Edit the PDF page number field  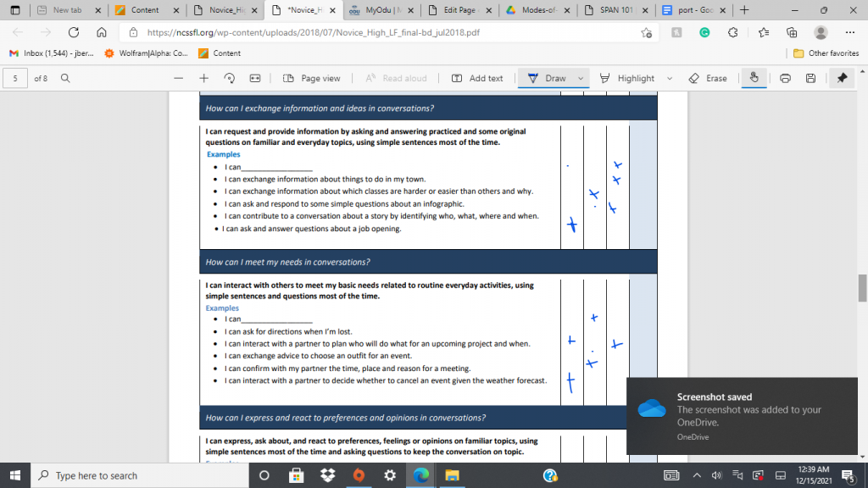tap(15, 79)
